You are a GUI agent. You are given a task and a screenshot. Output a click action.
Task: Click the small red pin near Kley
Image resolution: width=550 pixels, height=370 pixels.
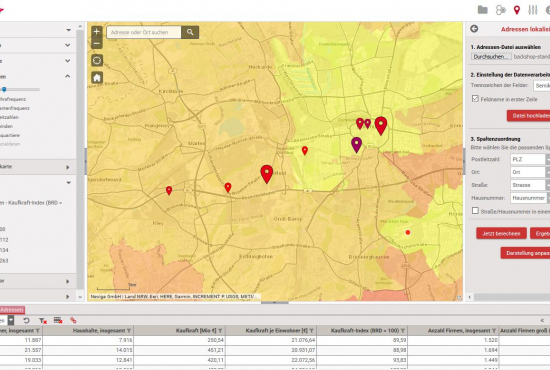click(169, 190)
